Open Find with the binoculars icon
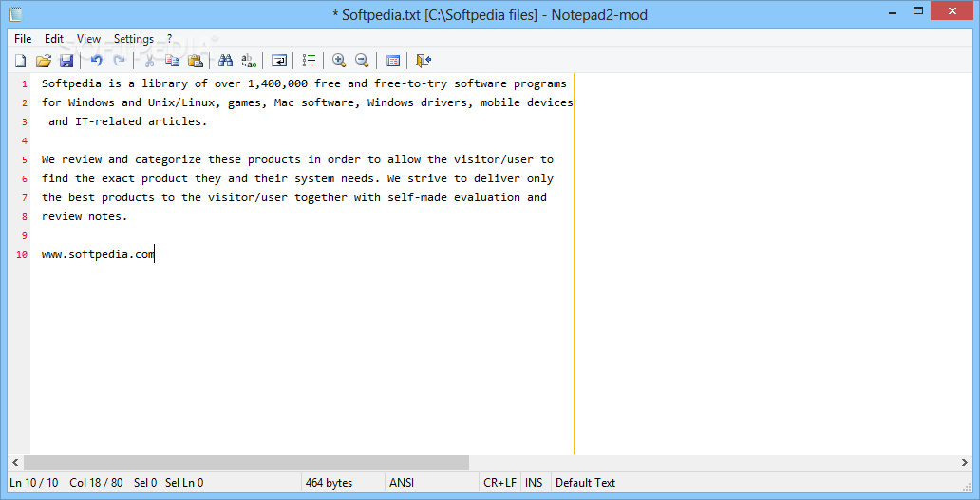 226,61
